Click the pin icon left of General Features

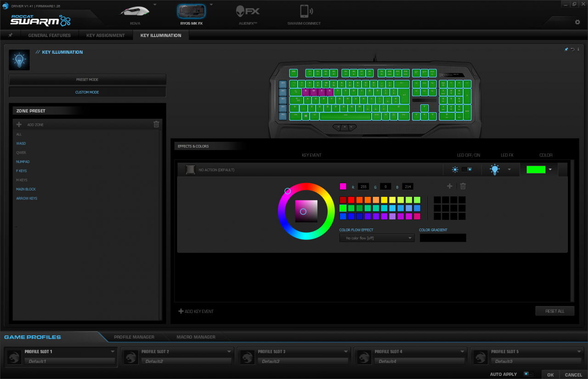(x=11, y=35)
